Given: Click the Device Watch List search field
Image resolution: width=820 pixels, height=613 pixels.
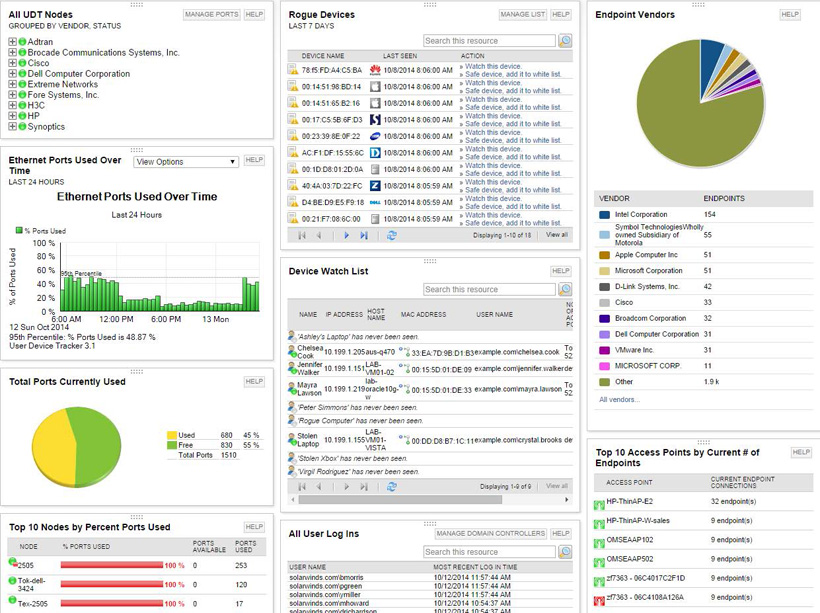Looking at the screenshot, I should [489, 289].
